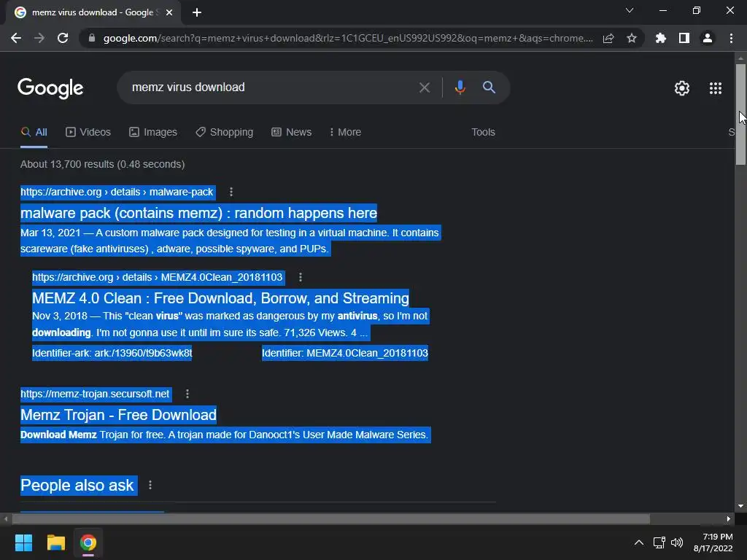Open the Chrome profile menu
Screen dimensions: 747x560
708,38
